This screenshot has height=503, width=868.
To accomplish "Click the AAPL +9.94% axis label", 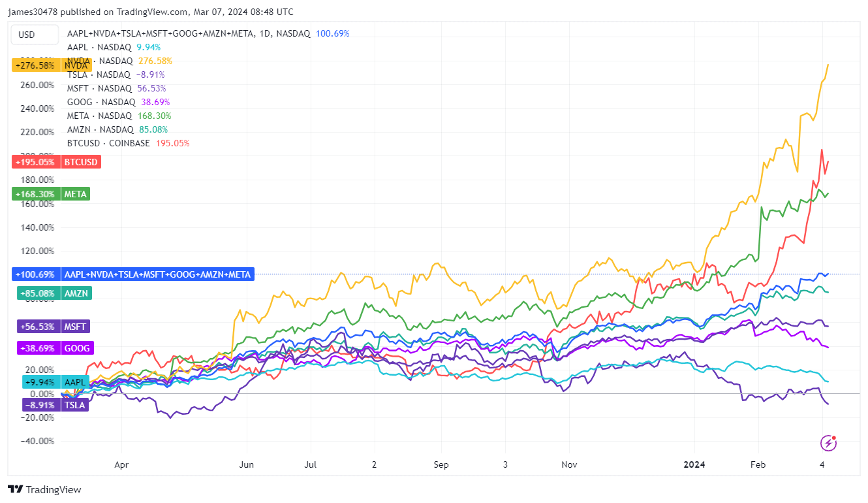I will [x=50, y=382].
